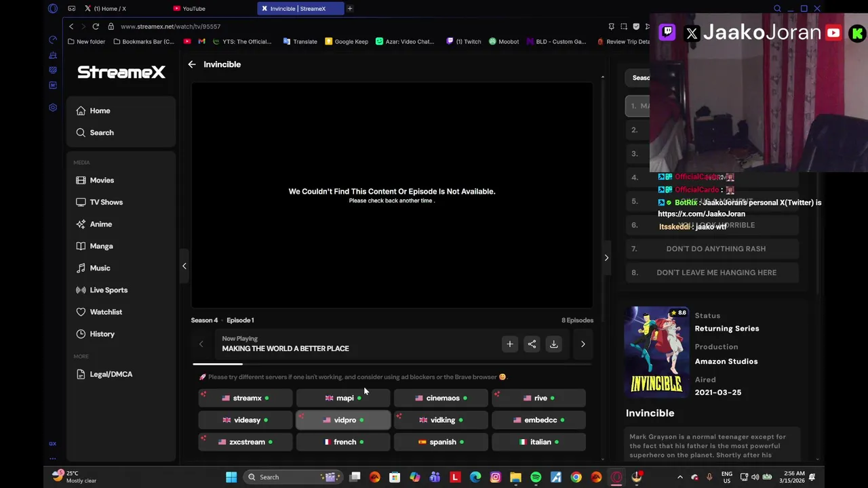This screenshot has height=488, width=868.
Task: Play episode 8 Don't Leave Me Hanging Here
Action: 712,272
